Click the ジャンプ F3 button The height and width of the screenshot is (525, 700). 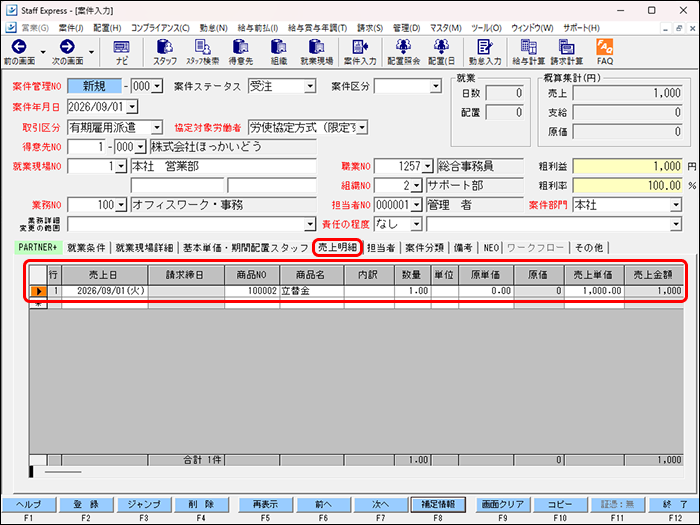point(144,504)
